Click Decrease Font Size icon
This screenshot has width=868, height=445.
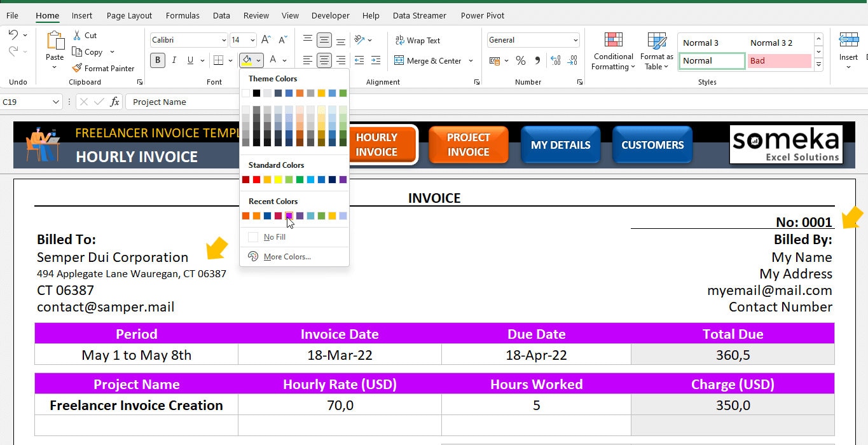pos(283,40)
